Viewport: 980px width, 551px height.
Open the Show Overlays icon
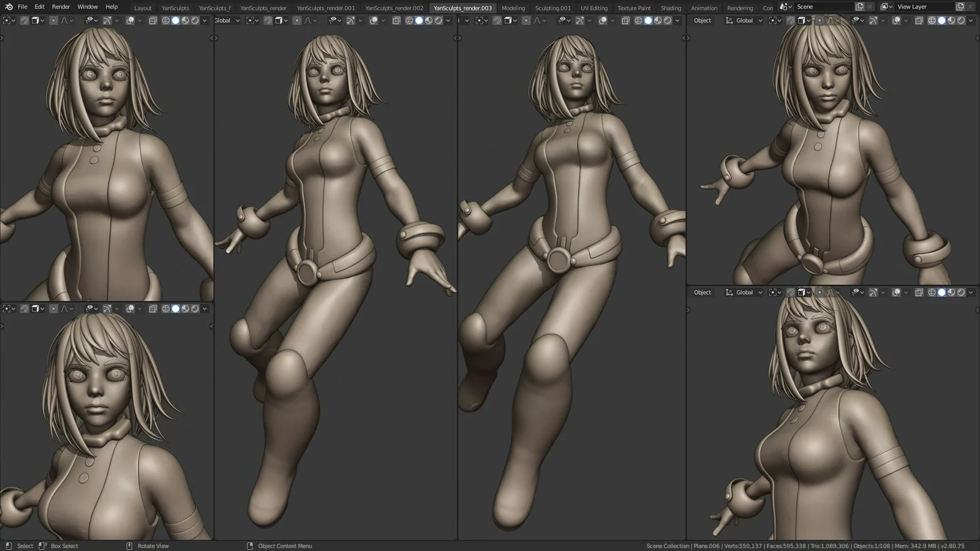[x=895, y=20]
